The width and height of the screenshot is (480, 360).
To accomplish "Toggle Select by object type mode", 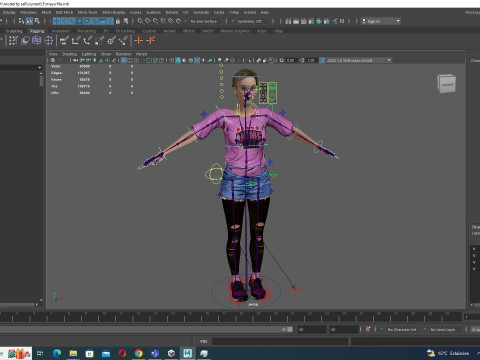I will pos(29,21).
